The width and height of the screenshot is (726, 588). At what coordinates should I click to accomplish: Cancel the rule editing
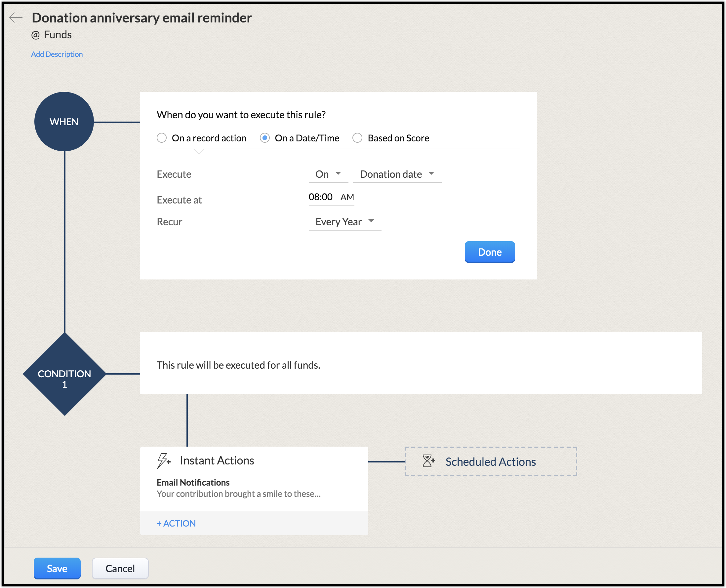click(x=120, y=569)
